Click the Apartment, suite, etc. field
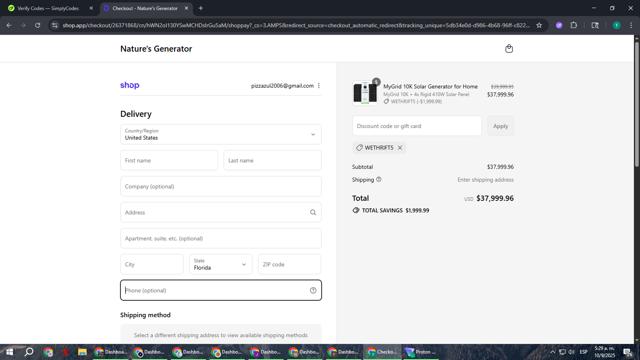Viewport: 640px width, 360px height. pos(221,238)
